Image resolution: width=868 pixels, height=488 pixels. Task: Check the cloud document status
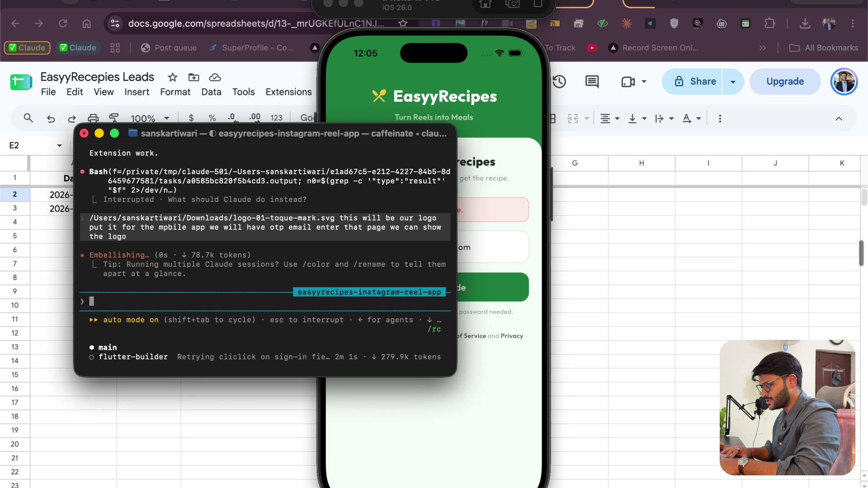coord(215,77)
